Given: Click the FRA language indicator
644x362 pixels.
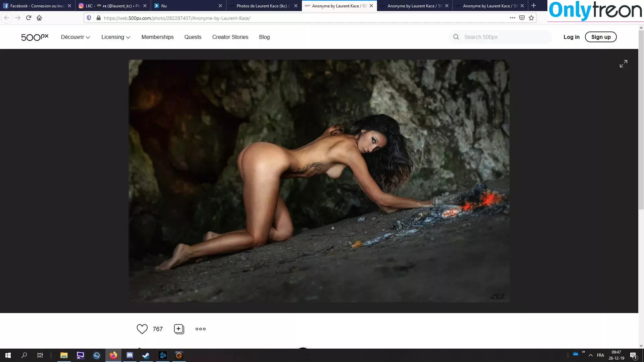Looking at the screenshot, I should 600,355.
